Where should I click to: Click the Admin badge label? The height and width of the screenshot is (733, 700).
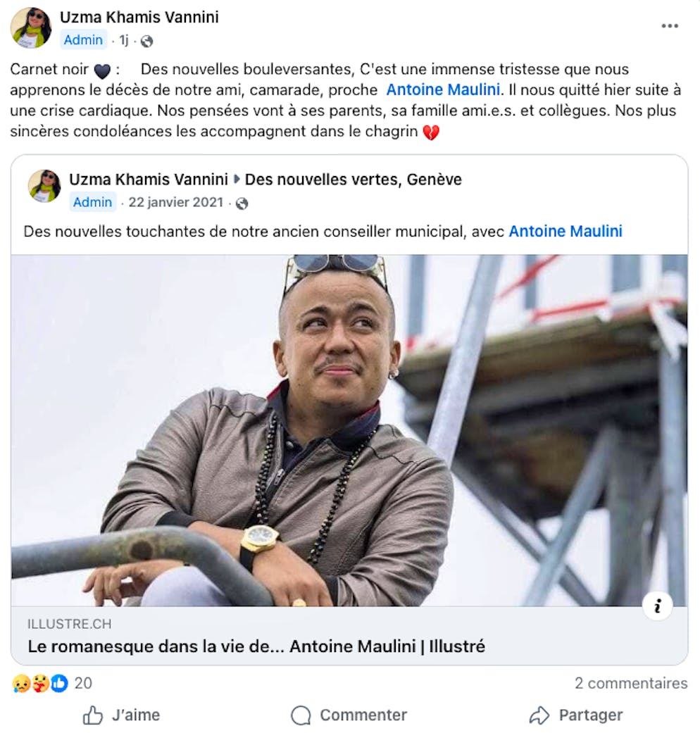(84, 40)
